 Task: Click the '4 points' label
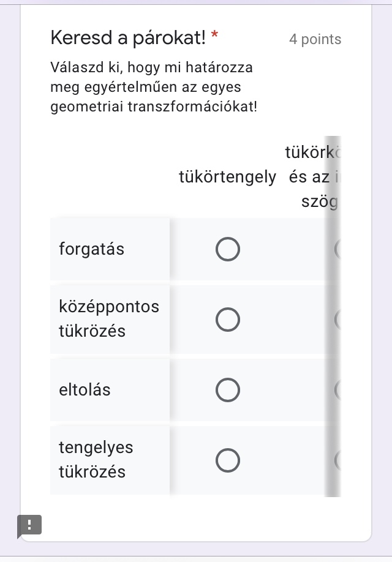pyautogui.click(x=315, y=39)
